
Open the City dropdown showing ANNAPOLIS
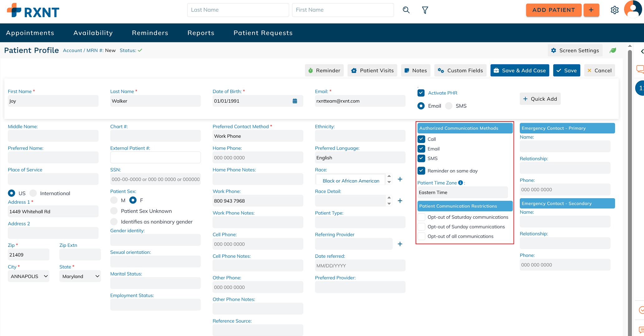tap(28, 276)
